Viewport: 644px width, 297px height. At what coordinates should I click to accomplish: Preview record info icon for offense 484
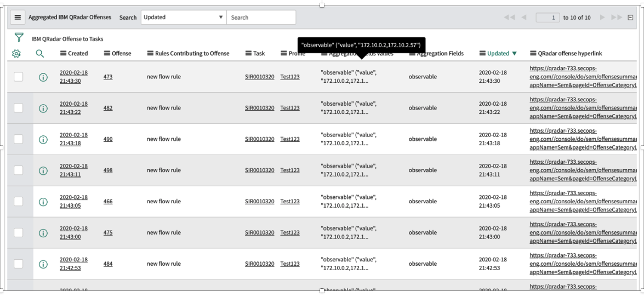(x=43, y=264)
